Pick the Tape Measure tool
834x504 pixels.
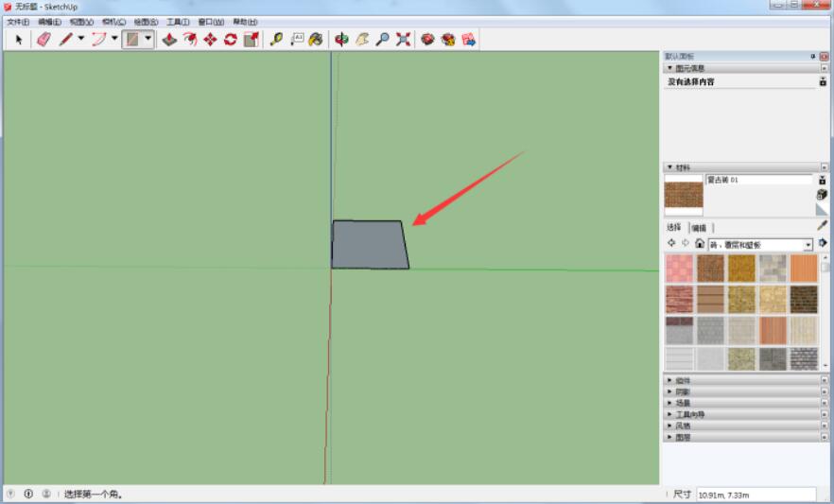[276, 39]
